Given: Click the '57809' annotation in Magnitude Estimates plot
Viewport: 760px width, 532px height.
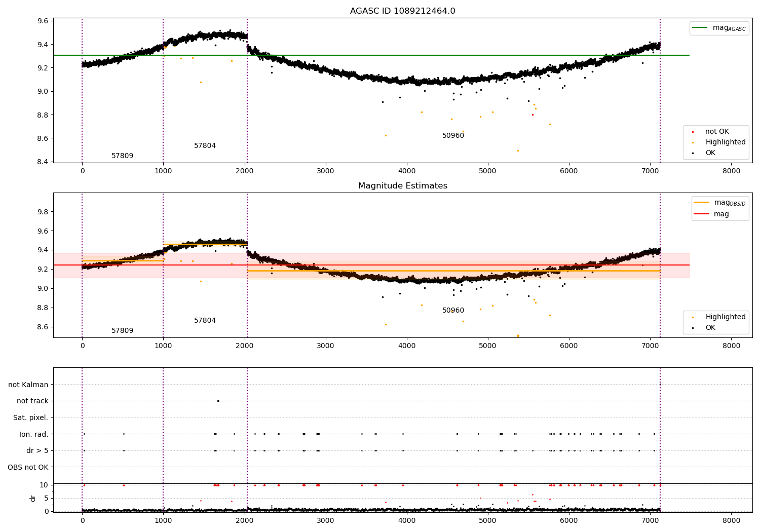Looking at the screenshot, I should point(123,331).
